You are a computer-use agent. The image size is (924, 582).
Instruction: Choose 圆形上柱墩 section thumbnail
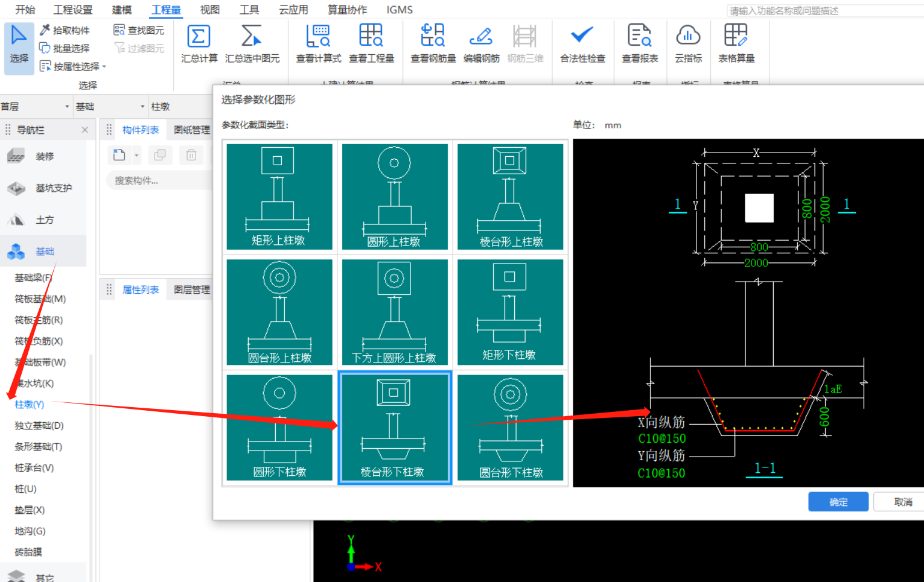[395, 197]
